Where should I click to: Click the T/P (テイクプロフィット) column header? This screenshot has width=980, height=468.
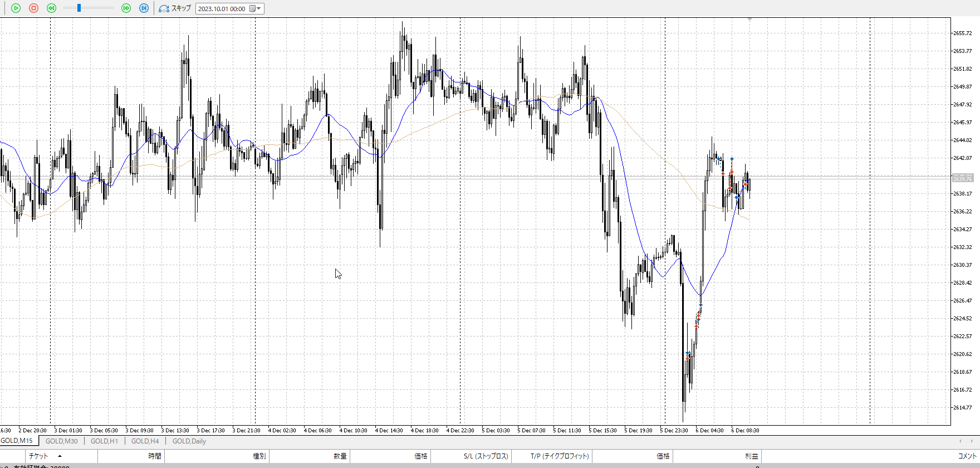[x=559, y=456]
